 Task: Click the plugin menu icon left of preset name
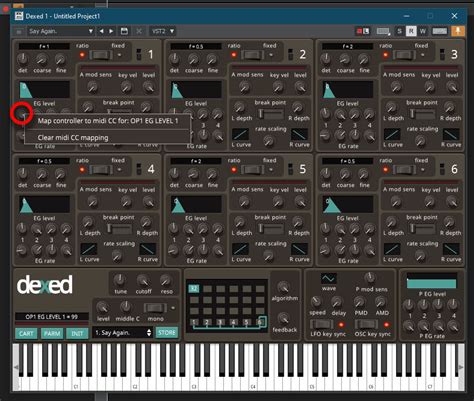pos(19,31)
